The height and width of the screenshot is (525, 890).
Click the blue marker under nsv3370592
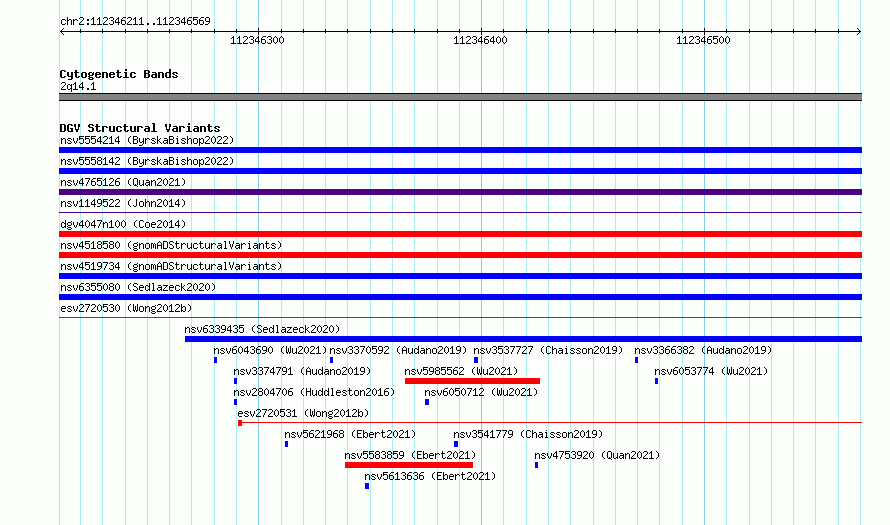pos(331,360)
